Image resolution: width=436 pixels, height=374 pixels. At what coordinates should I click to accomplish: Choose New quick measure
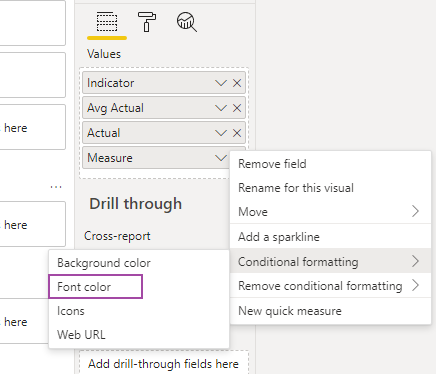(330, 311)
